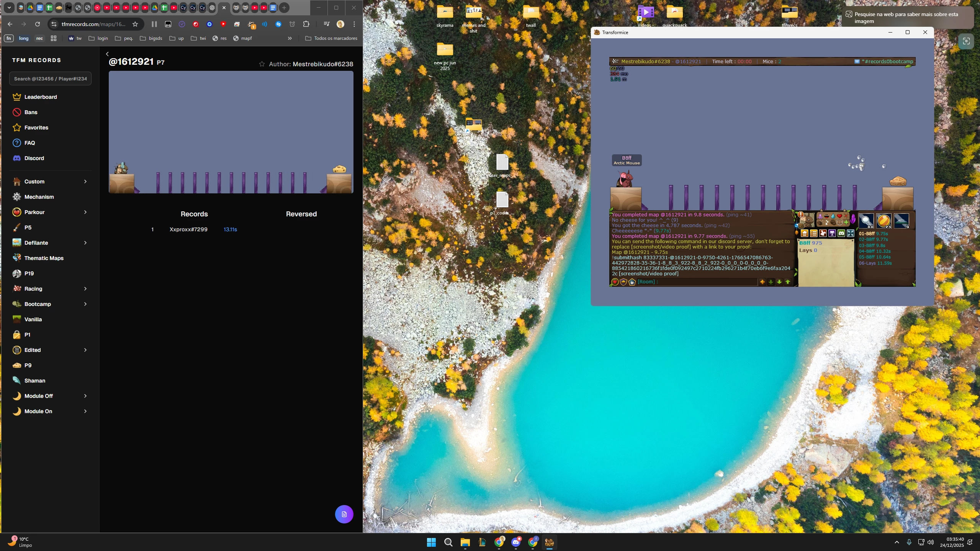This screenshot has height=551, width=980.
Task: Open Transformice home (house) icon
Action: pyautogui.click(x=805, y=233)
